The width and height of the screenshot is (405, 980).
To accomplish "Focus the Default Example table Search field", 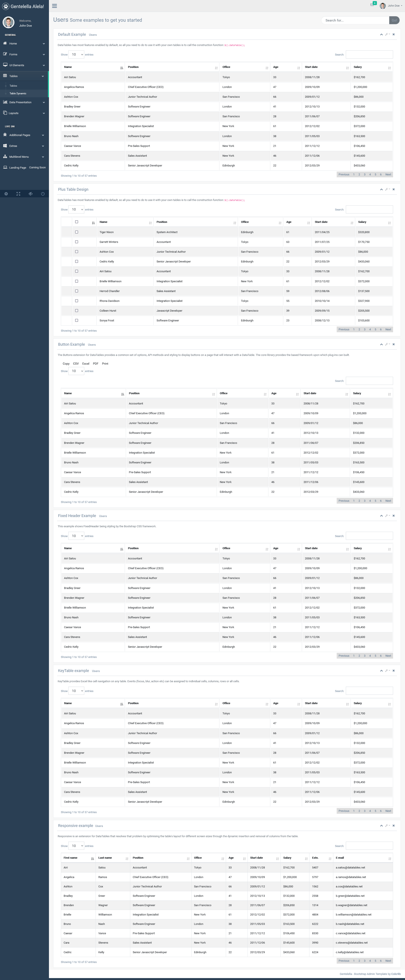I will click(x=369, y=54).
